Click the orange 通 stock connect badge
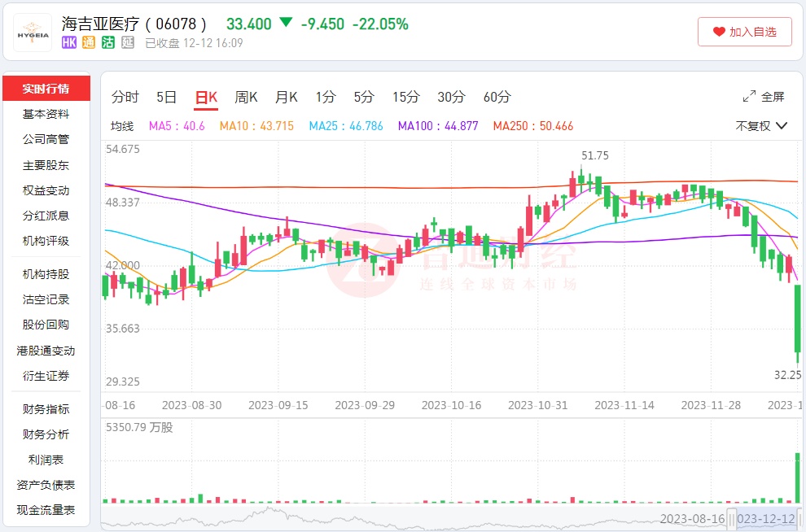The height and width of the screenshot is (532, 806). [89, 43]
